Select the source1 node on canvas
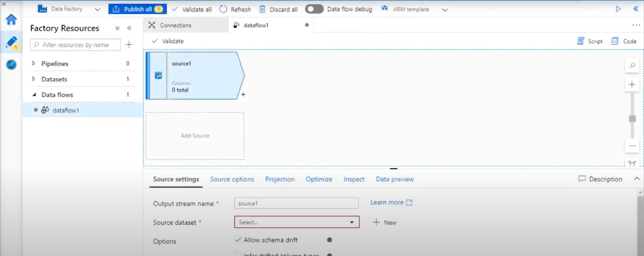The image size is (644, 256). (x=195, y=75)
